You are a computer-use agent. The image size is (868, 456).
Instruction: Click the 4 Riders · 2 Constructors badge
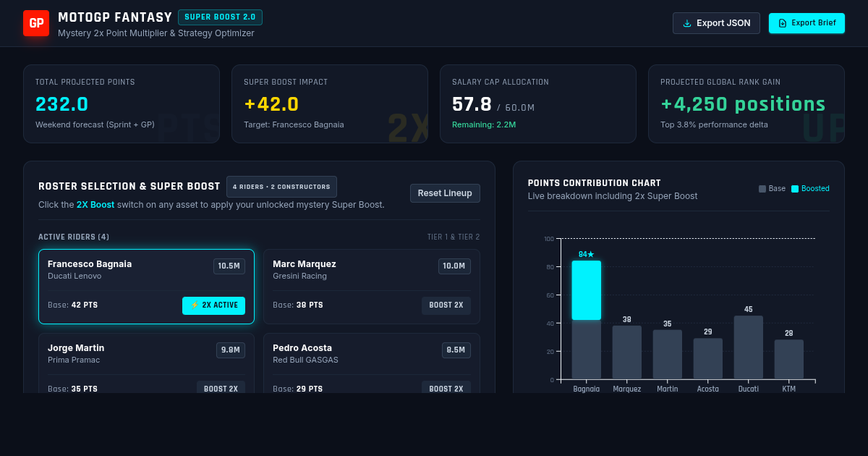(281, 187)
